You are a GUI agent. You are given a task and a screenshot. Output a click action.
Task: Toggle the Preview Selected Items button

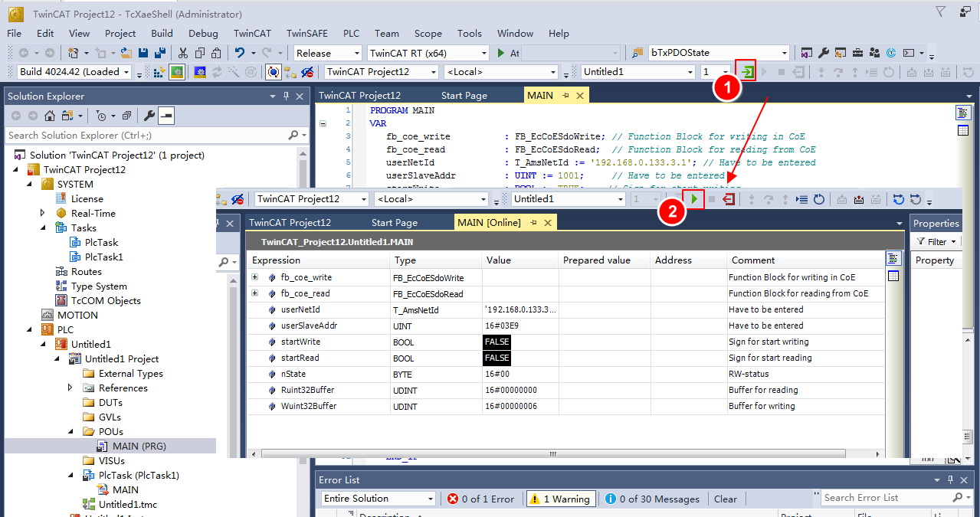pyautogui.click(x=166, y=116)
